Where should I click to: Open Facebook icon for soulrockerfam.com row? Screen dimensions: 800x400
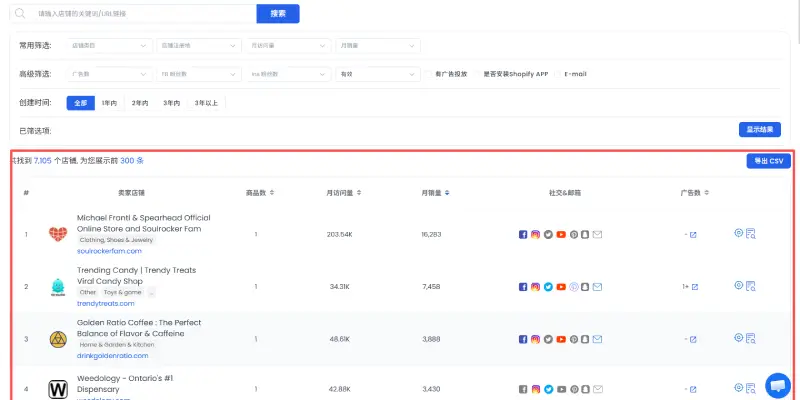pos(522,235)
